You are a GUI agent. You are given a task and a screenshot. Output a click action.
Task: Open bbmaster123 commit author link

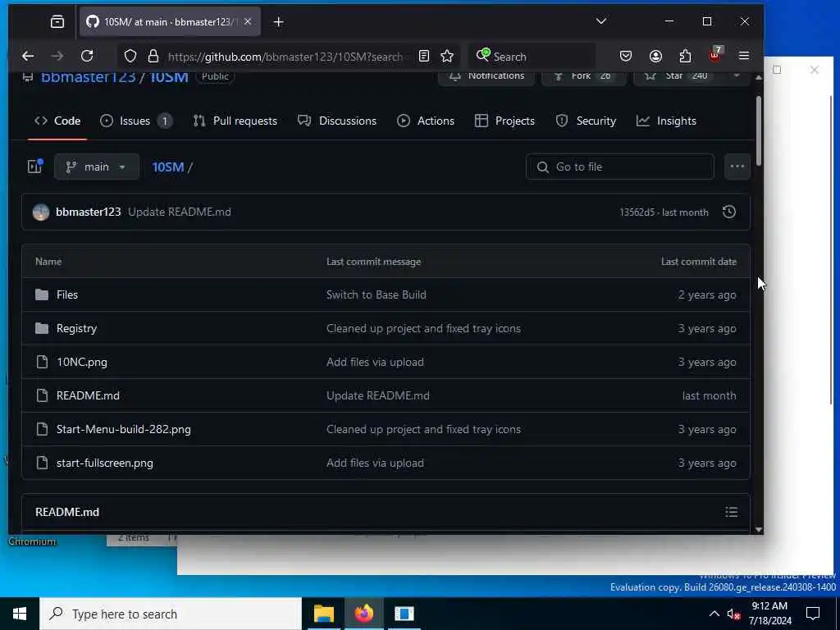[x=89, y=212]
